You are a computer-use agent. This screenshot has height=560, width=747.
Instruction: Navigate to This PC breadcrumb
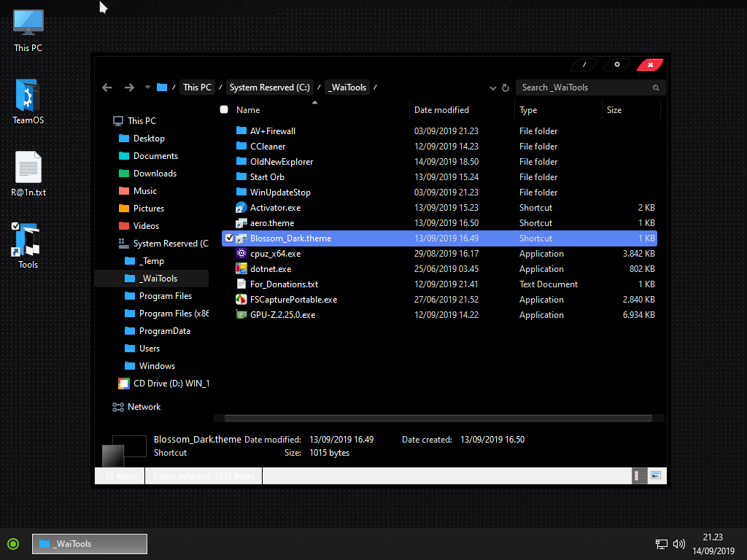197,87
